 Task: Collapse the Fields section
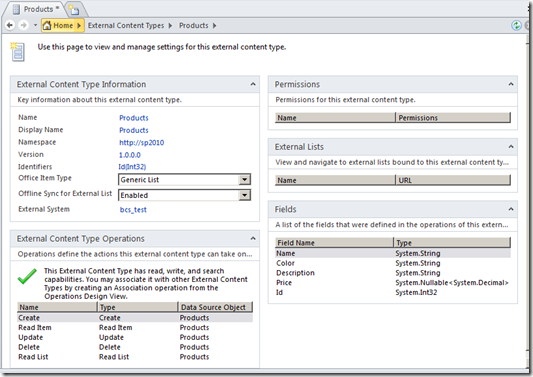pyautogui.click(x=511, y=209)
